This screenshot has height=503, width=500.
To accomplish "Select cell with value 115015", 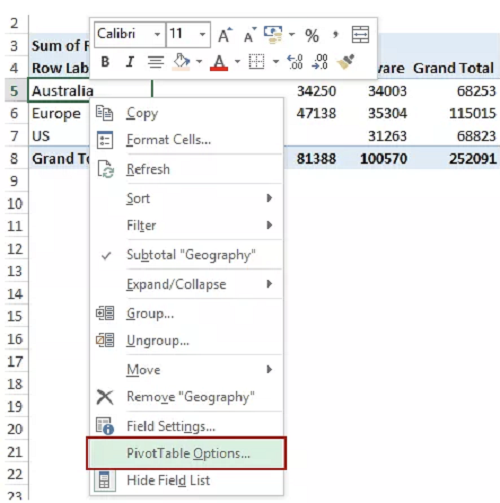I will 472,114.
